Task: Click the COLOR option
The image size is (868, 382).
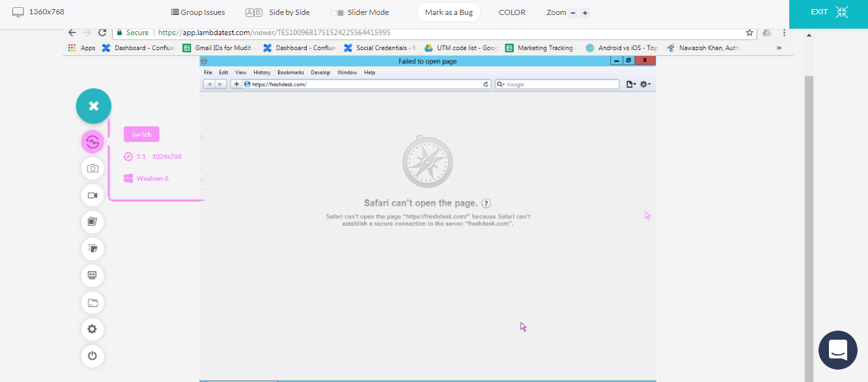Action: coord(512,12)
